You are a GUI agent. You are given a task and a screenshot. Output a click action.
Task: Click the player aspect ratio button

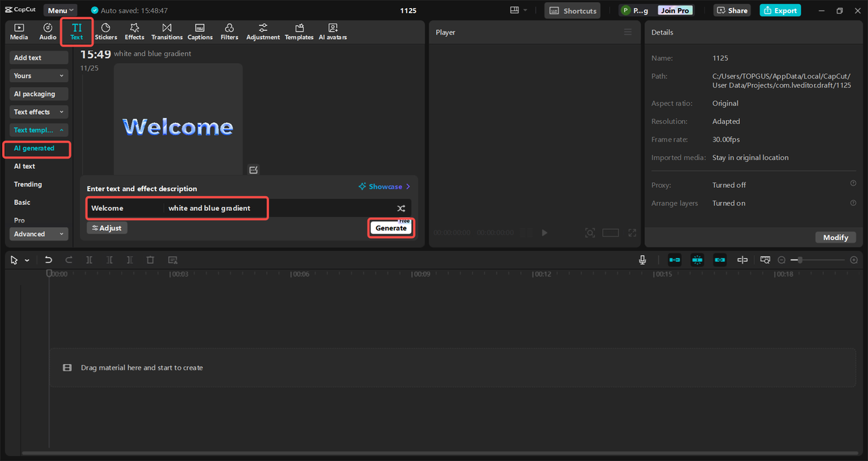610,233
